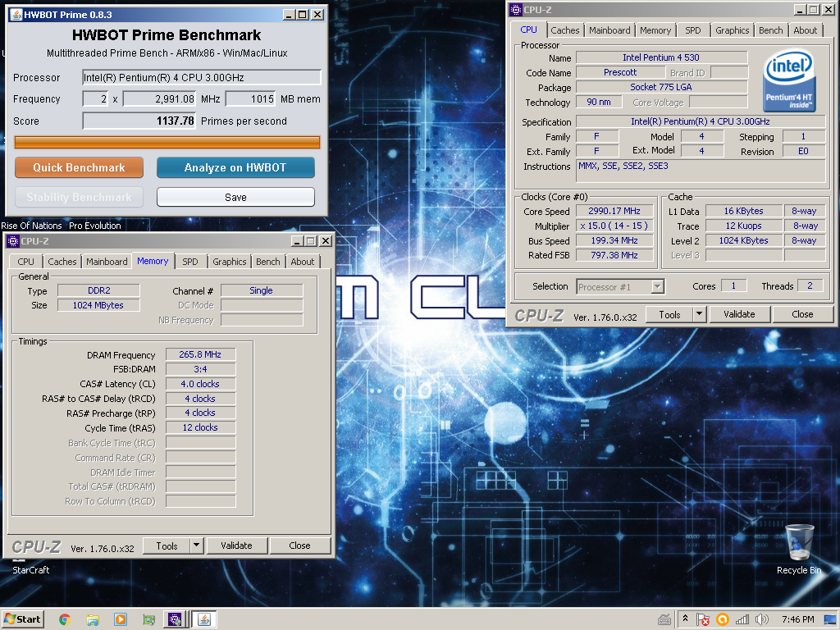This screenshot has width=840, height=630.
Task: Expand Tools dropdown arrow in processor CPU-Z window
Action: pos(699,314)
